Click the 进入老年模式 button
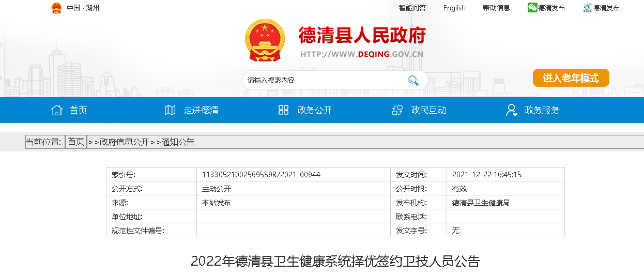Screen dimensions: 644x275 571,78
